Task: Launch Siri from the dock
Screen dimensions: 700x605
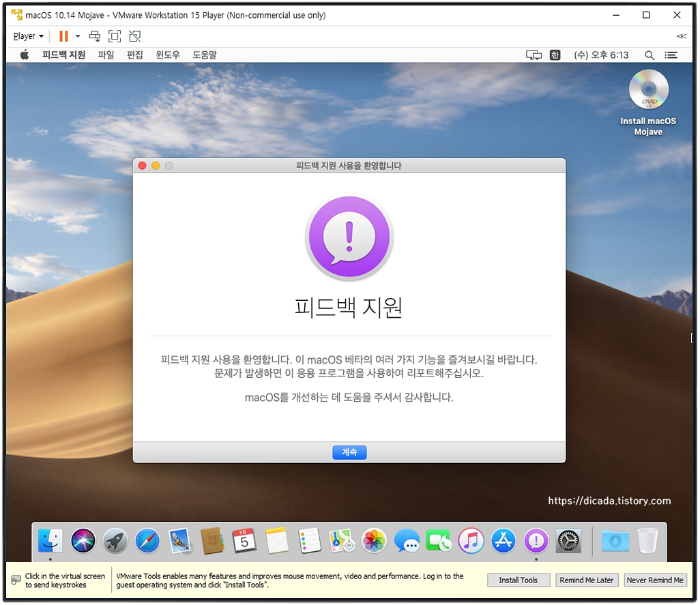Action: [83, 541]
